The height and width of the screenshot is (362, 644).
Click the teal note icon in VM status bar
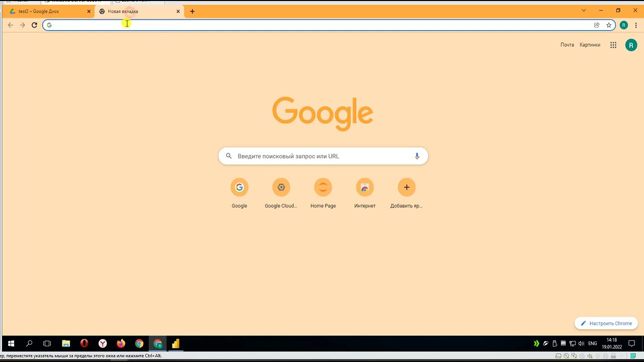[x=633, y=356]
